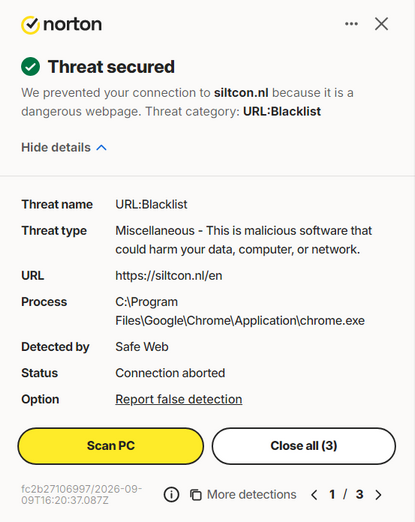Go to next detection with right chevron

tap(378, 495)
